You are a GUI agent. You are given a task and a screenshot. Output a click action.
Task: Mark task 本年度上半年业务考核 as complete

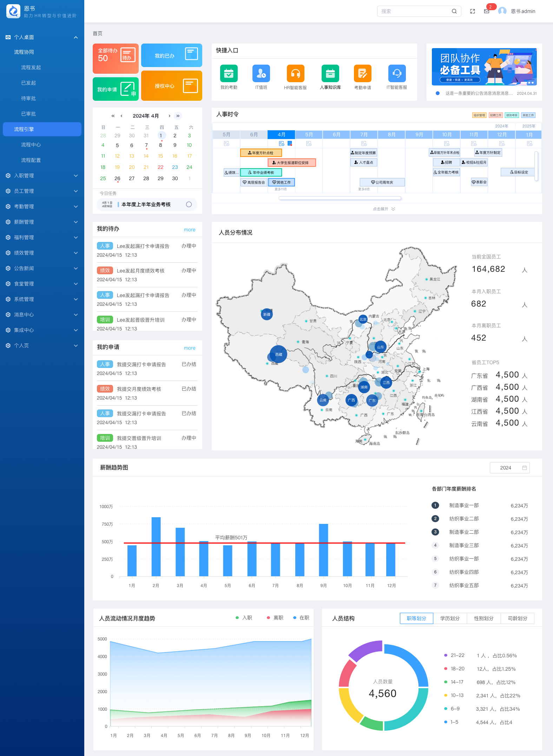tap(189, 204)
